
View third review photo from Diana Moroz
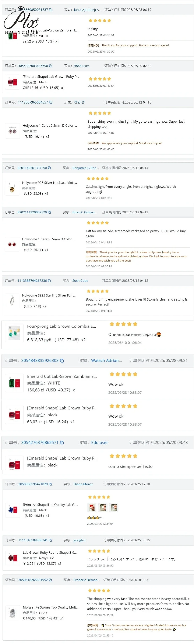[114, 508]
